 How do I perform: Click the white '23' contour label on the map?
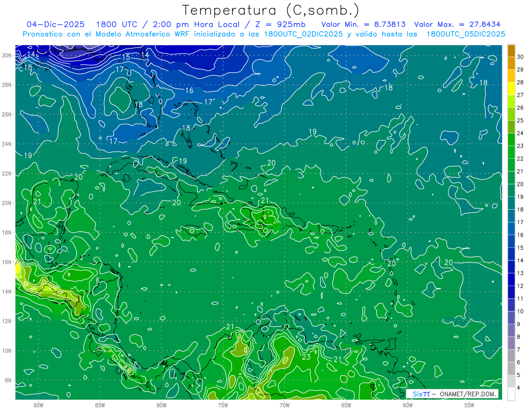point(306,356)
